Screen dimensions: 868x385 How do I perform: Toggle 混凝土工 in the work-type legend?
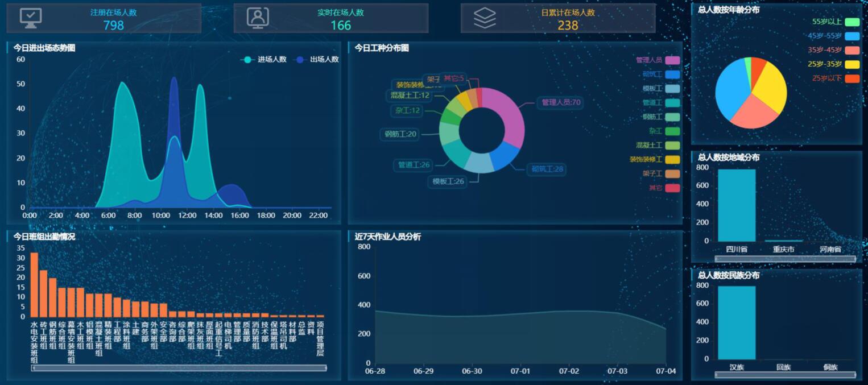pos(658,146)
